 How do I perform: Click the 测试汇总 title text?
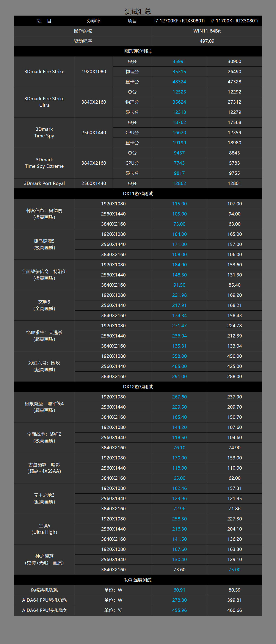(x=138, y=11)
